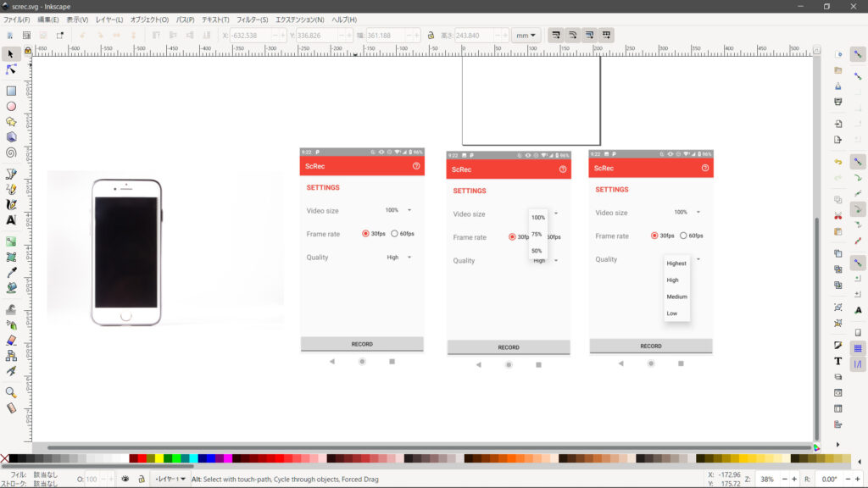Decrease rotation with minus stepper

848,480
